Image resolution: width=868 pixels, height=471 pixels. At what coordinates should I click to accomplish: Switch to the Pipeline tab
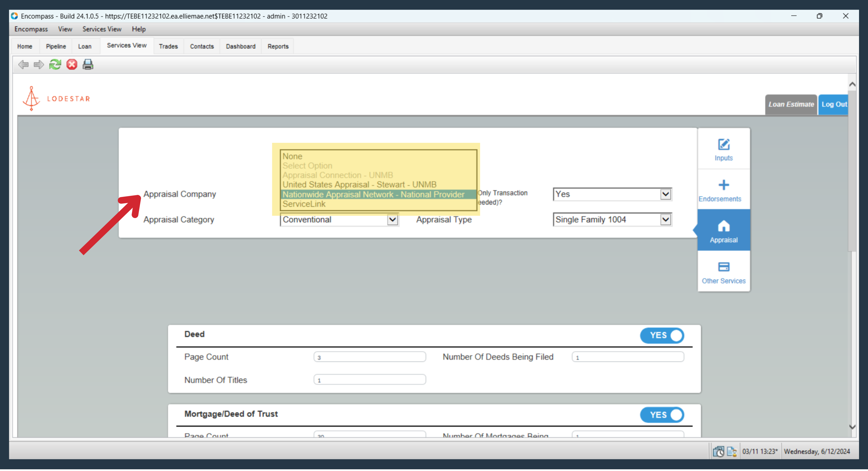(56, 47)
